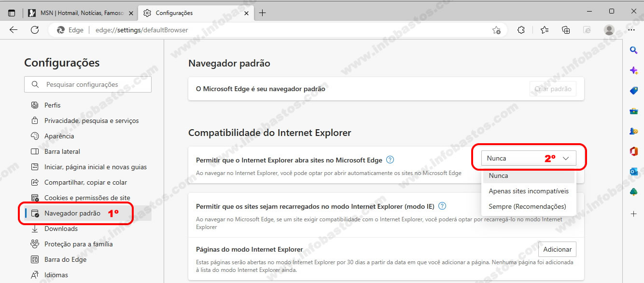The width and height of the screenshot is (644, 283).
Task: Click the Adicionar button
Action: click(x=557, y=249)
